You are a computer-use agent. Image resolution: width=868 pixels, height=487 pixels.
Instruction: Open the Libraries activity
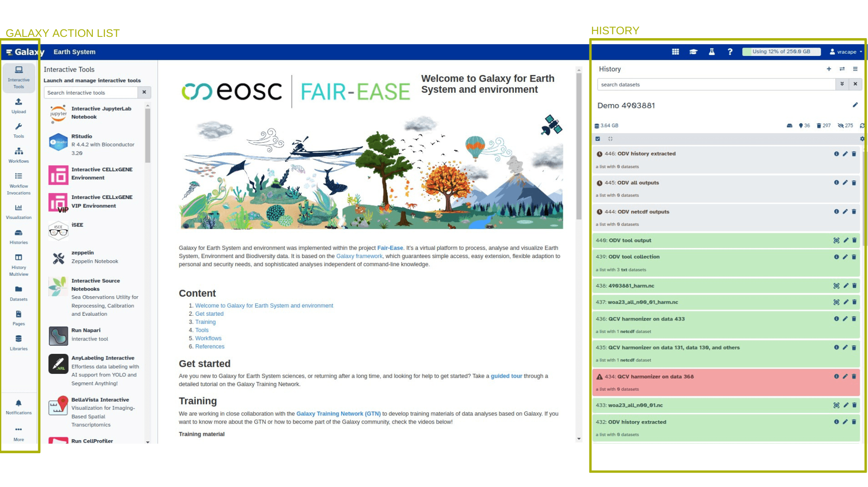point(19,342)
